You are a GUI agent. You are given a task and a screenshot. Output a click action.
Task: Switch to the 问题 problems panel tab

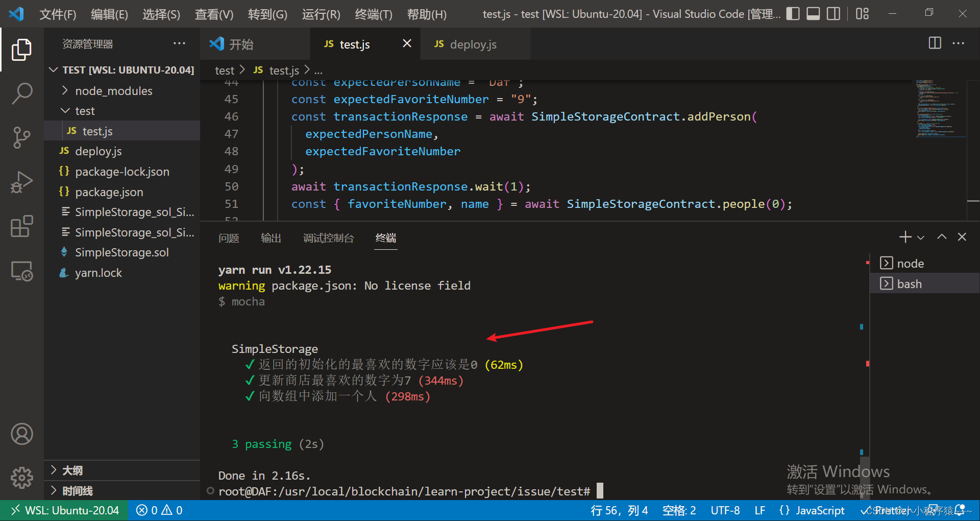click(x=229, y=238)
